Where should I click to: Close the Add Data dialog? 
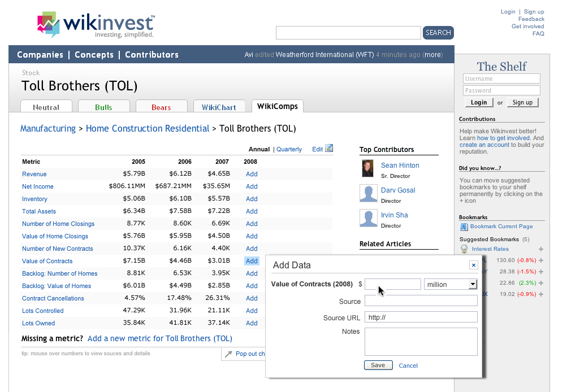click(473, 265)
